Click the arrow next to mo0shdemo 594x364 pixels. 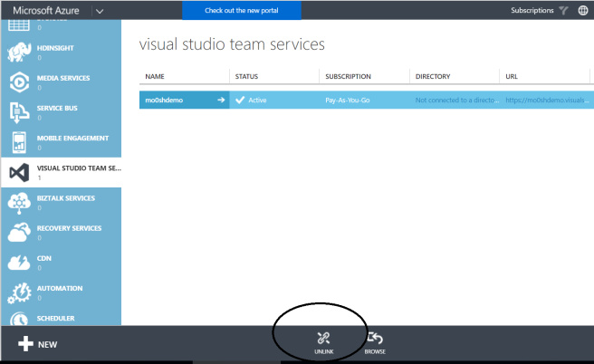[221, 100]
